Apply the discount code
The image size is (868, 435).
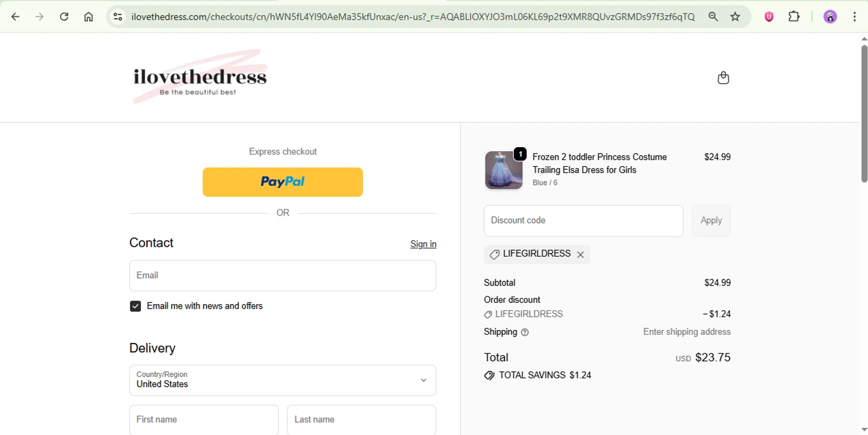[711, 221]
